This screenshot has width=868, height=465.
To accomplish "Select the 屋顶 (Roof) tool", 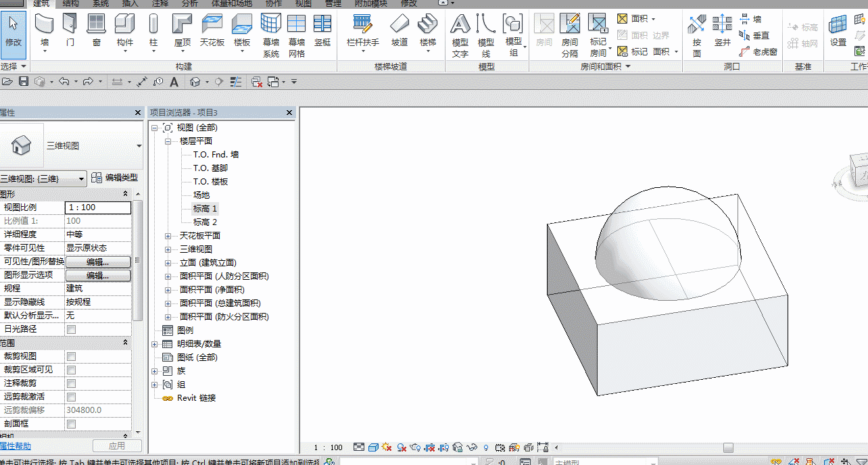I will (x=183, y=34).
